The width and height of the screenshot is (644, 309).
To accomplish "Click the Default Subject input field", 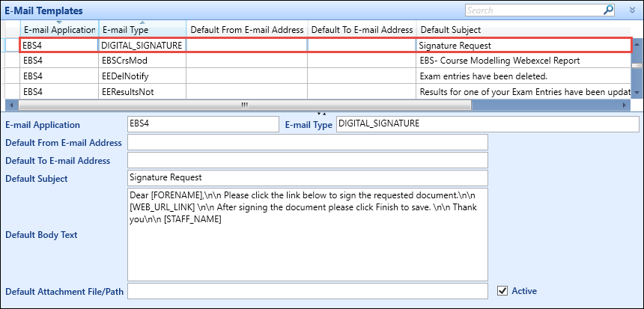I will point(308,178).
